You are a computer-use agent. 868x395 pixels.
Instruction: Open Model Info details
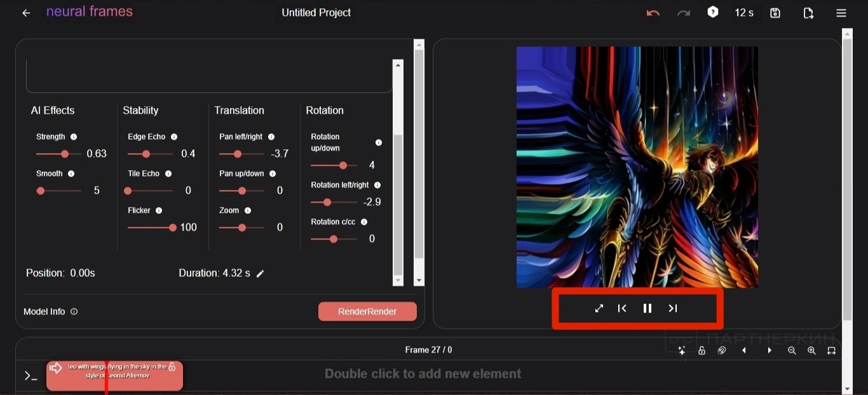point(51,311)
